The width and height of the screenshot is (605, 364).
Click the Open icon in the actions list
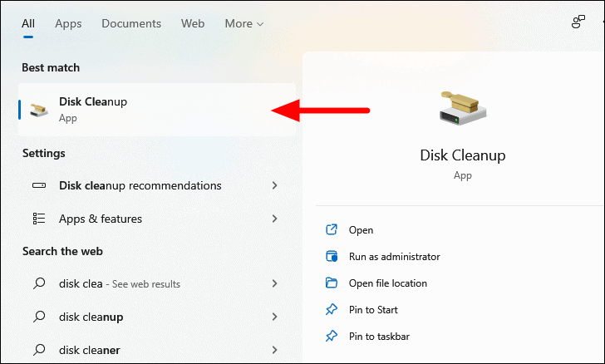[332, 230]
